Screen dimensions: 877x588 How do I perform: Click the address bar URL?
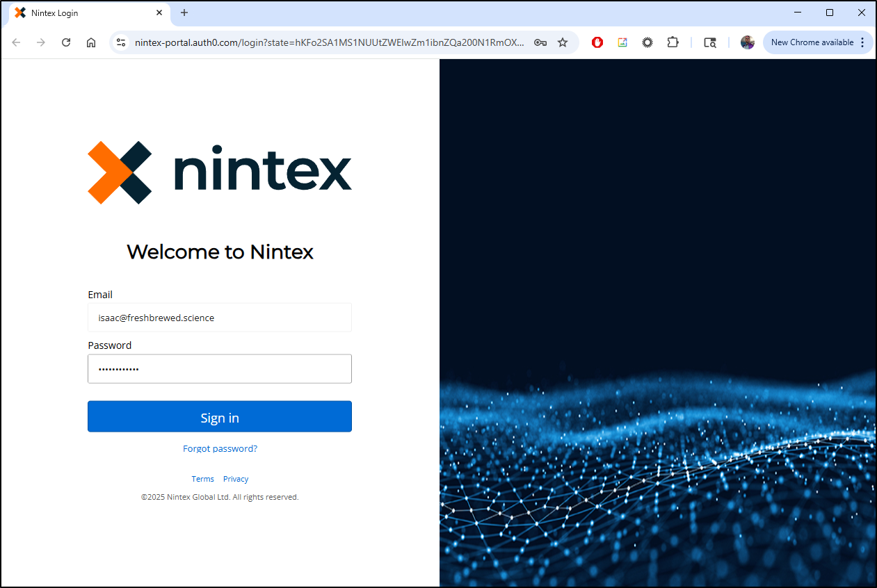(x=330, y=42)
